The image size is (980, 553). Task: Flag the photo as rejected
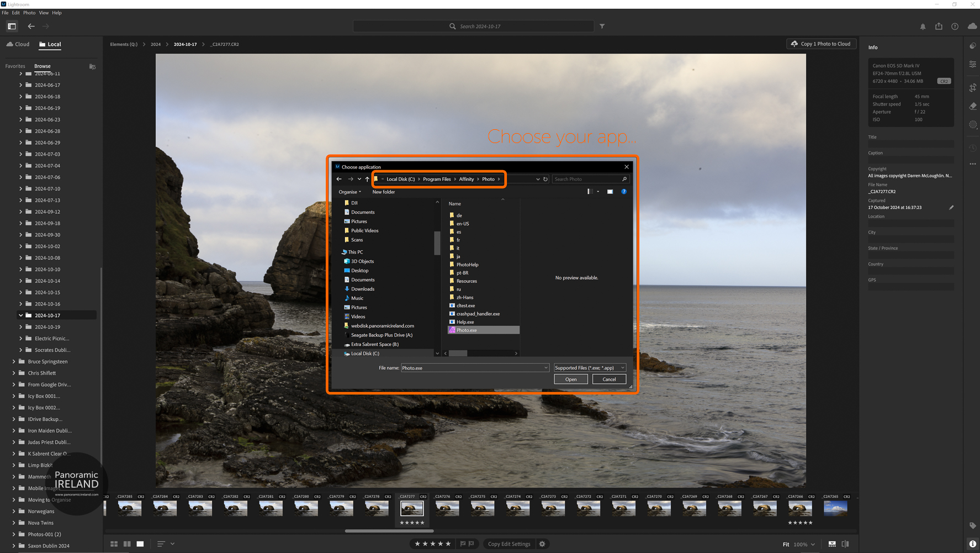[x=472, y=544]
